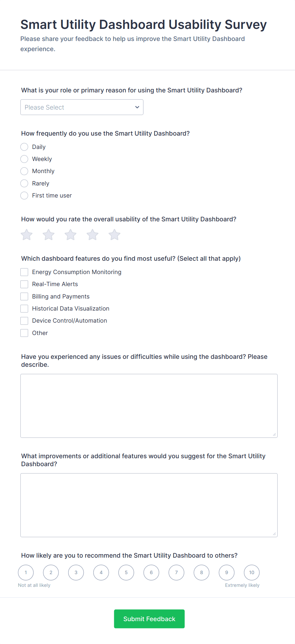Check the Real-Time Alerts checkbox

point(24,284)
